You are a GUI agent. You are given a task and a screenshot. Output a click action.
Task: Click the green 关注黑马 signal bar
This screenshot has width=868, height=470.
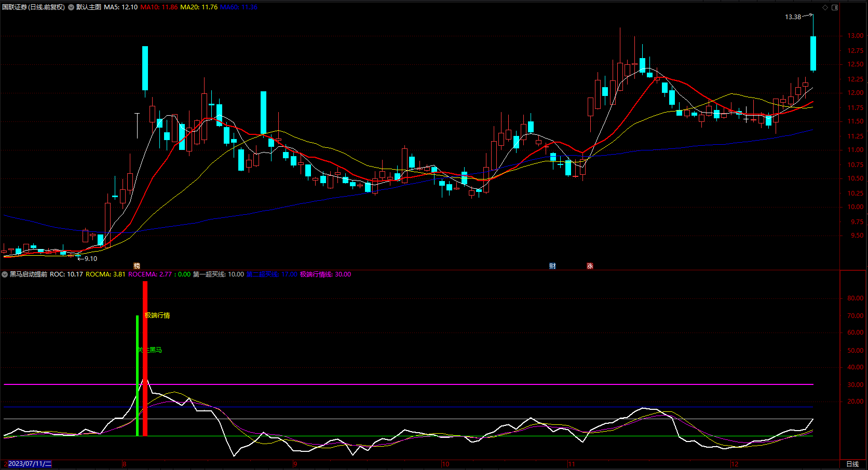point(138,376)
